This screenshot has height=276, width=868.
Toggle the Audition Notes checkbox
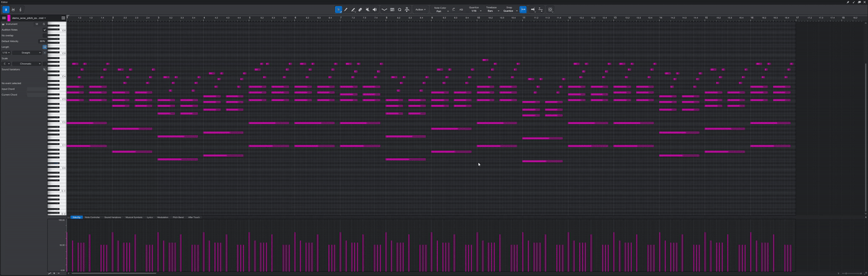(x=45, y=30)
